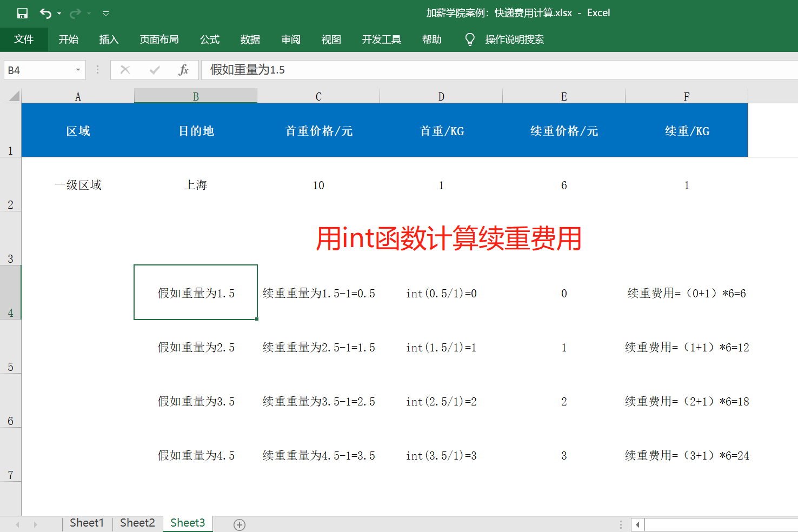
Task: Click the next sheet navigation arrow
Action: pos(36,524)
